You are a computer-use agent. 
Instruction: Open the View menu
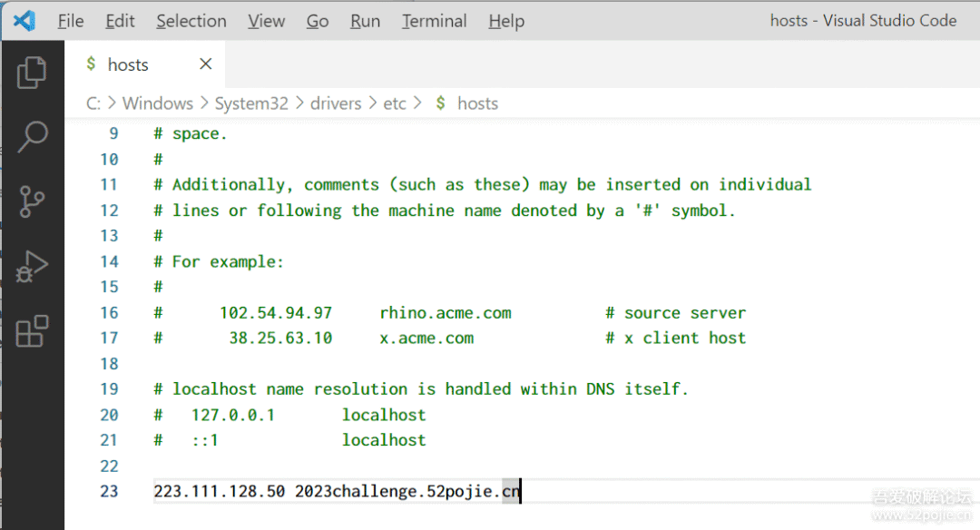266,21
